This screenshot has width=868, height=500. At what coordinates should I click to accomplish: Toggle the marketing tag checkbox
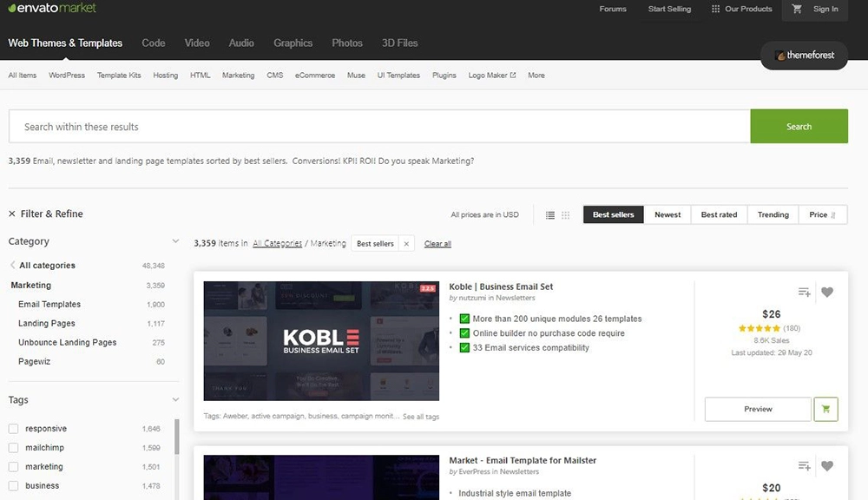[x=13, y=467]
